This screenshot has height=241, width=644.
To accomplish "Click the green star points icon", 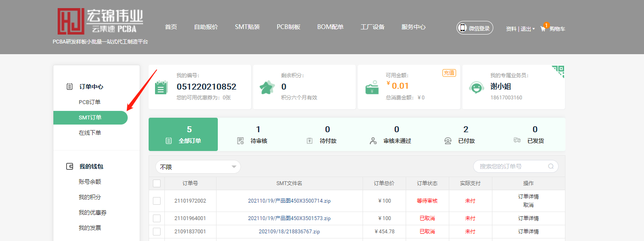I will click(267, 87).
